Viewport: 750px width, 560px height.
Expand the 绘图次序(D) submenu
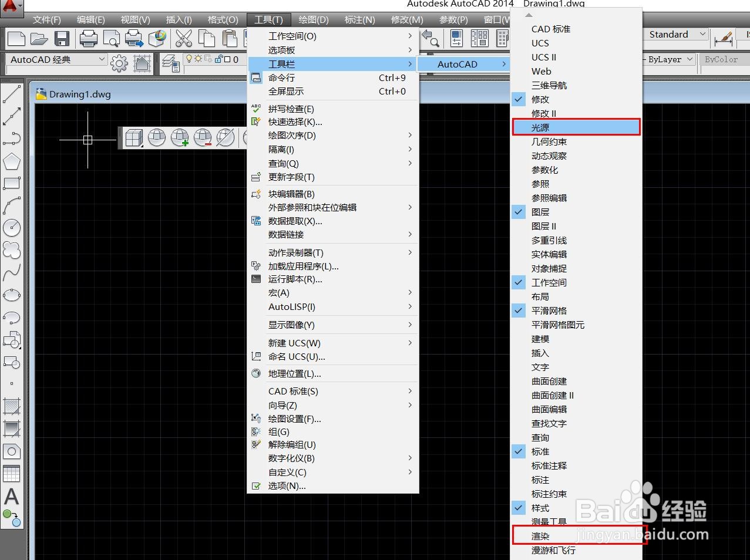pyautogui.click(x=333, y=136)
